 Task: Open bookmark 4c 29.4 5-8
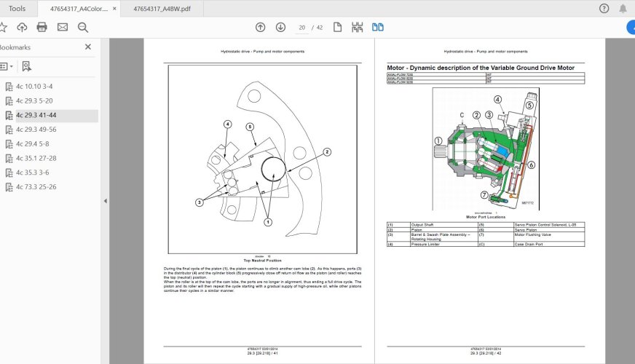(x=32, y=143)
